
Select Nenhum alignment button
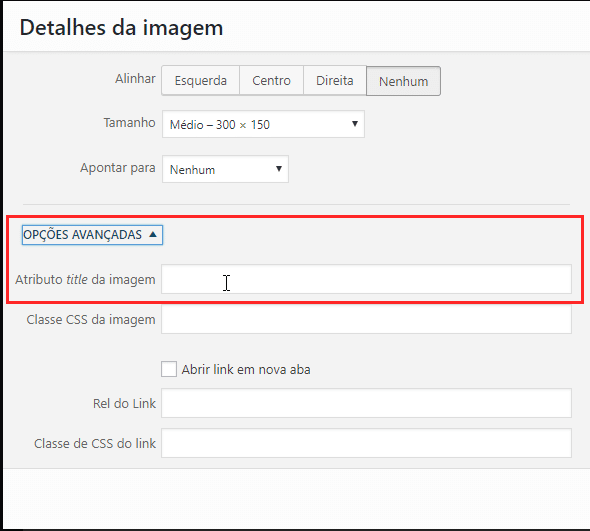point(403,81)
